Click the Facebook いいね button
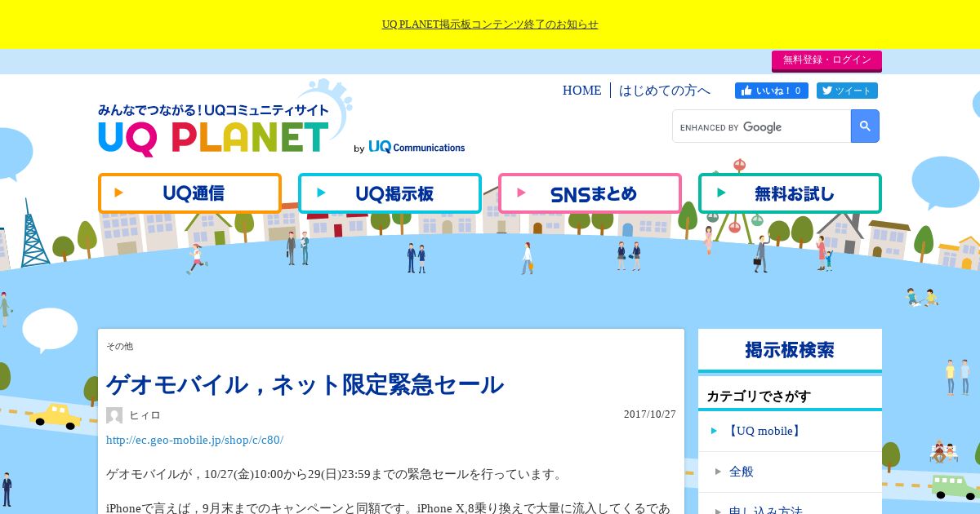Viewport: 980px width, 514px height. coord(772,91)
